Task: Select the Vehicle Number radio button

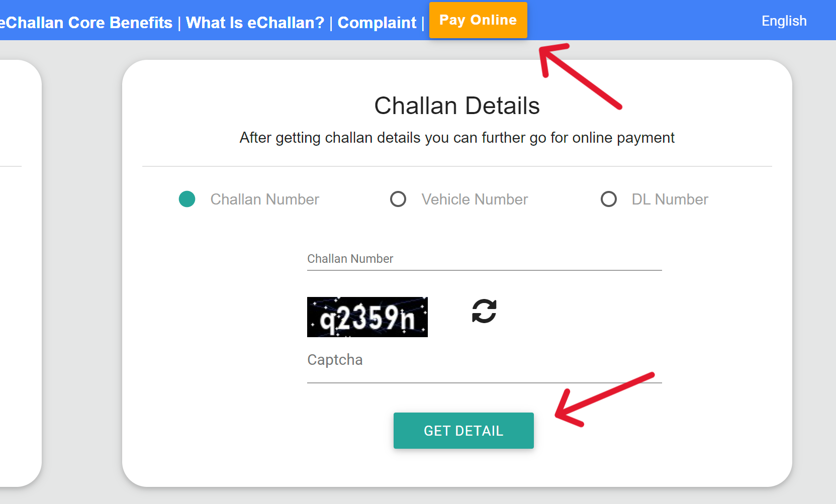Action: 398,199
